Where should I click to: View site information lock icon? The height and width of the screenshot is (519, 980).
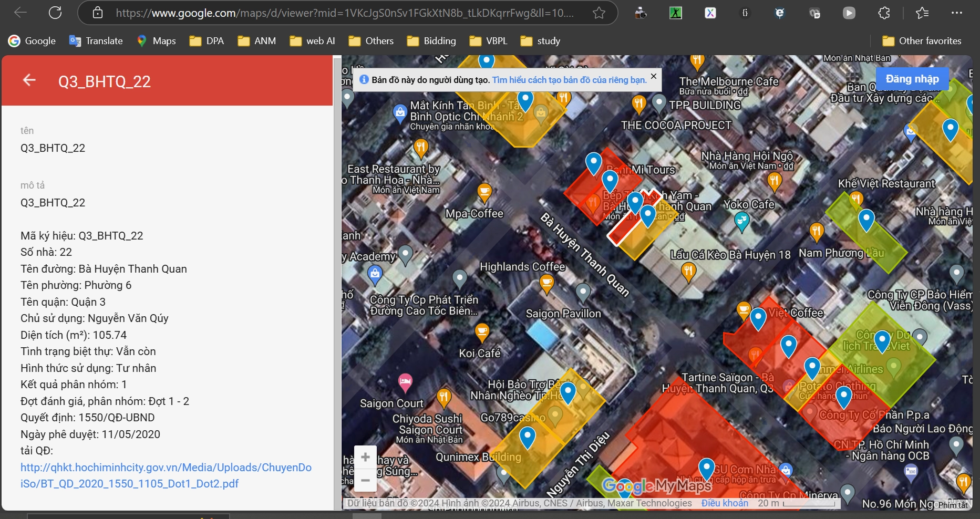(98, 13)
